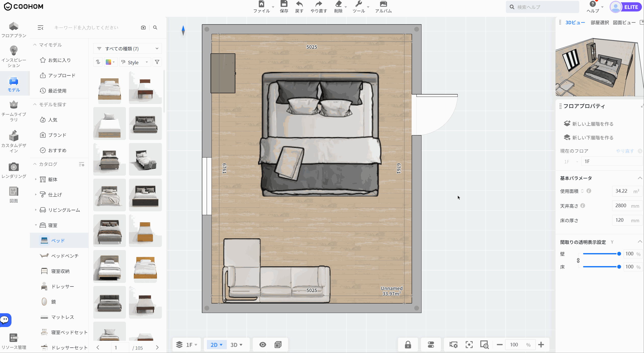This screenshot has height=353, width=644.
Task: Click the fit-to-screen focus icon
Action: (469, 345)
